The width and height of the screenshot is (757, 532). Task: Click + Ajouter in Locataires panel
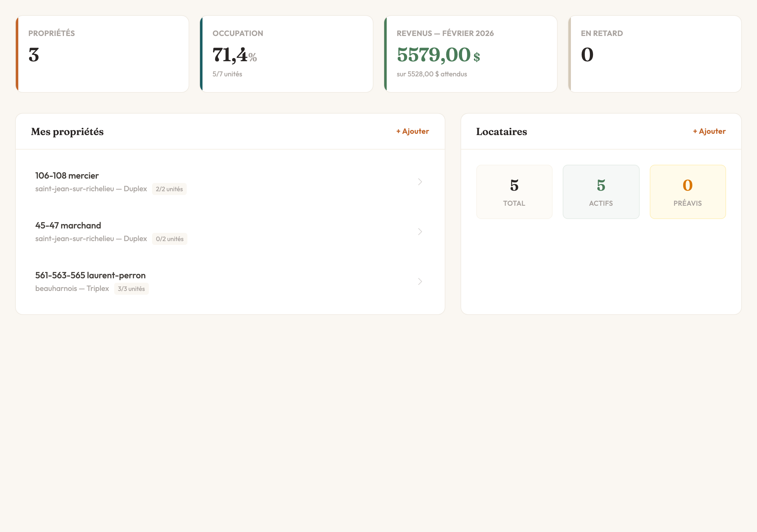coord(708,131)
